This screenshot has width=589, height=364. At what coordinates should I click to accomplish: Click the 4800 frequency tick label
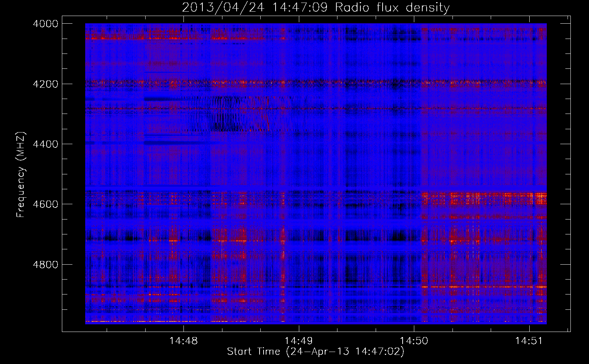[x=46, y=264]
